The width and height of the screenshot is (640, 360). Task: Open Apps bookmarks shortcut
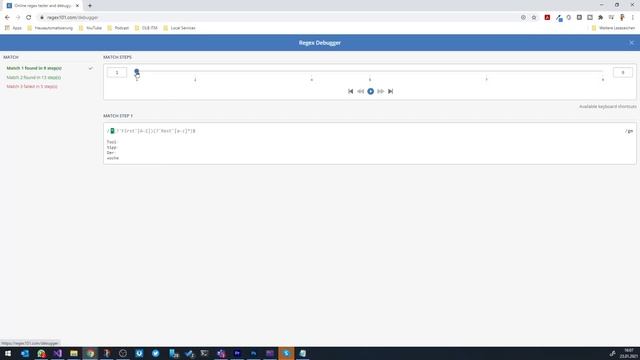click(13, 28)
